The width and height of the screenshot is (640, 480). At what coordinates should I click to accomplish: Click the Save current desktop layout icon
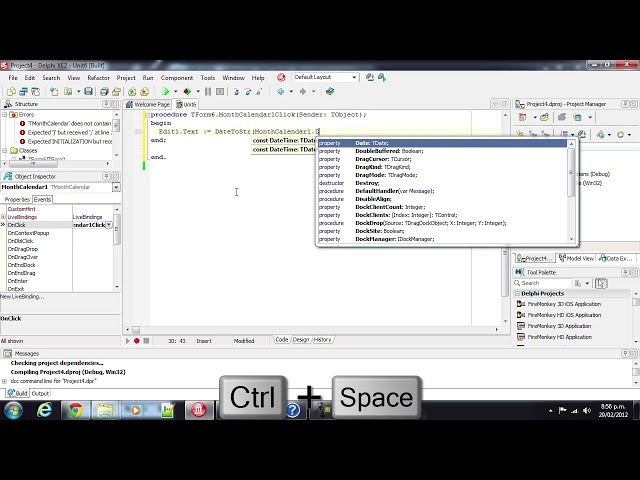370,77
